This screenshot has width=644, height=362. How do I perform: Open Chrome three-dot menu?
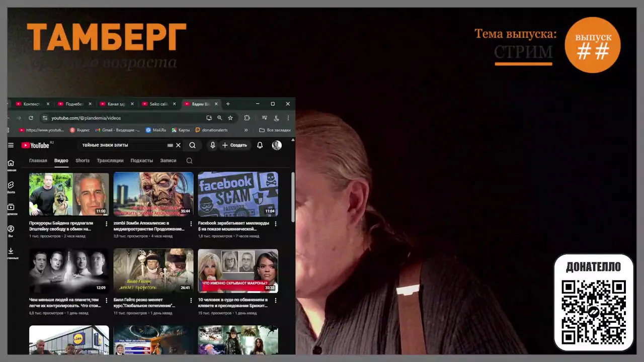288,118
